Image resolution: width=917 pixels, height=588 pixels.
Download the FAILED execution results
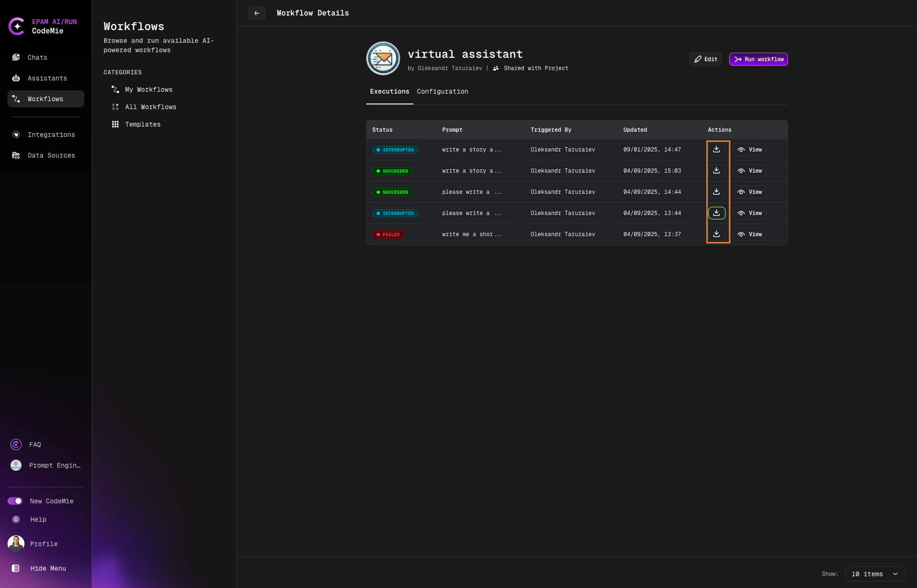click(716, 234)
